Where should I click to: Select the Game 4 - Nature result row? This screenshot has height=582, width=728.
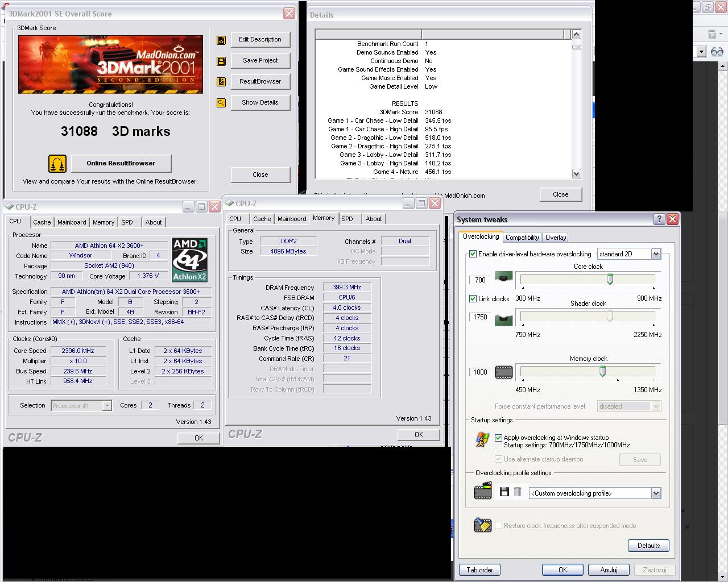click(x=442, y=172)
